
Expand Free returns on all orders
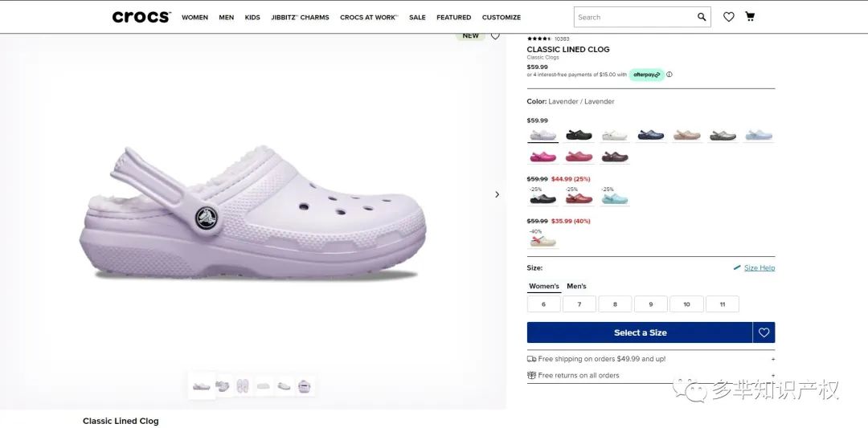[773, 375]
